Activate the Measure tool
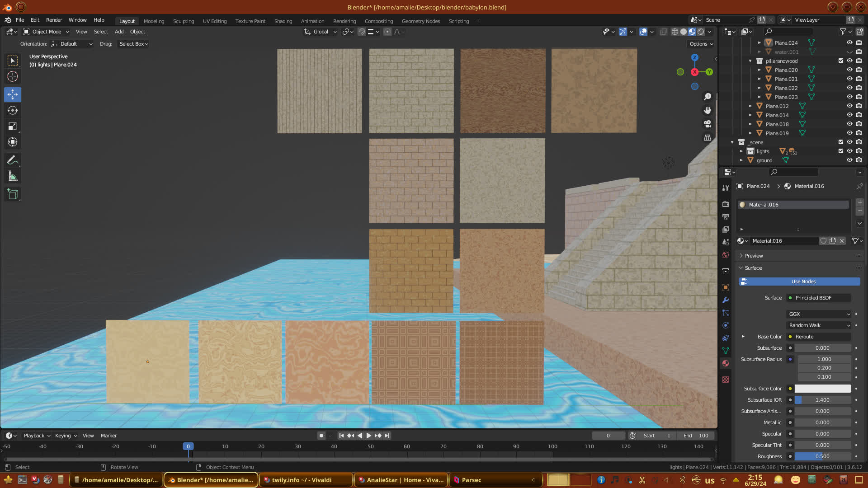Viewport: 868px width, 488px height. click(13, 177)
